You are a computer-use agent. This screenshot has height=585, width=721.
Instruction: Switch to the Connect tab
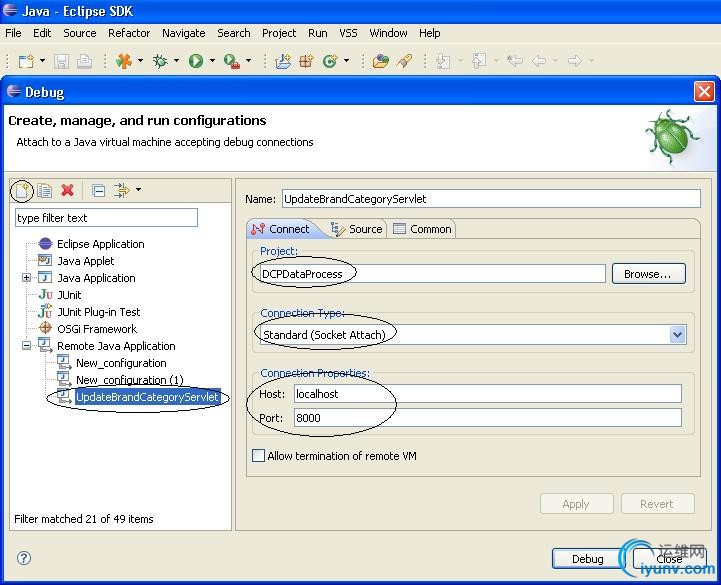pyautogui.click(x=281, y=229)
